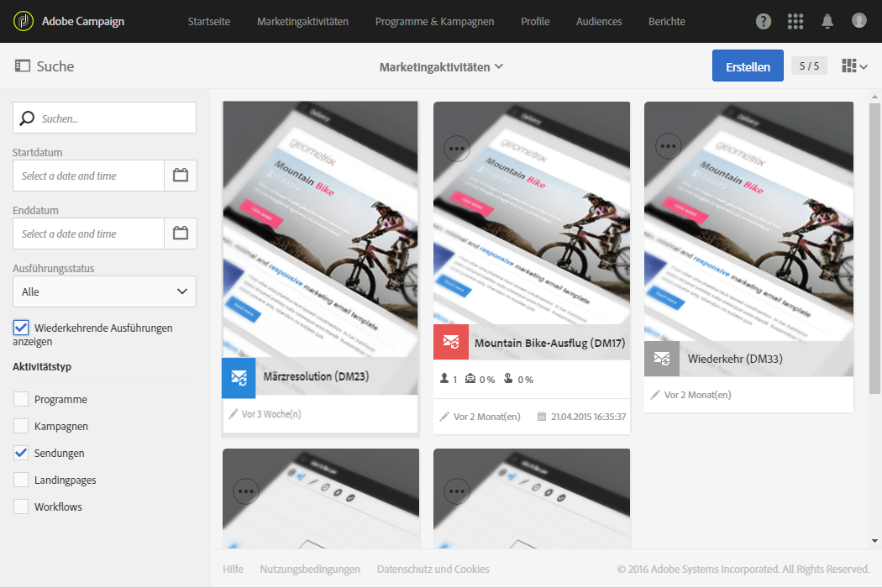Click the Suche panel heading text
This screenshot has height=588, width=882.
pyautogui.click(x=55, y=66)
